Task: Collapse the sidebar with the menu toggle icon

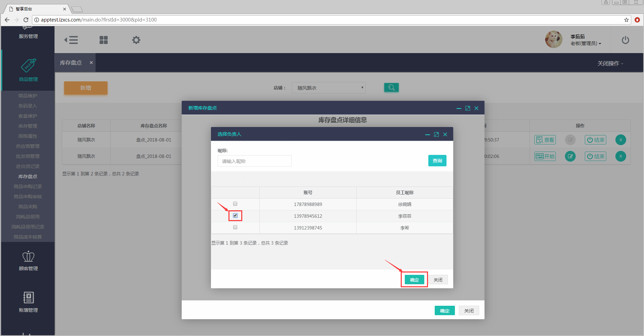Action: (71, 40)
